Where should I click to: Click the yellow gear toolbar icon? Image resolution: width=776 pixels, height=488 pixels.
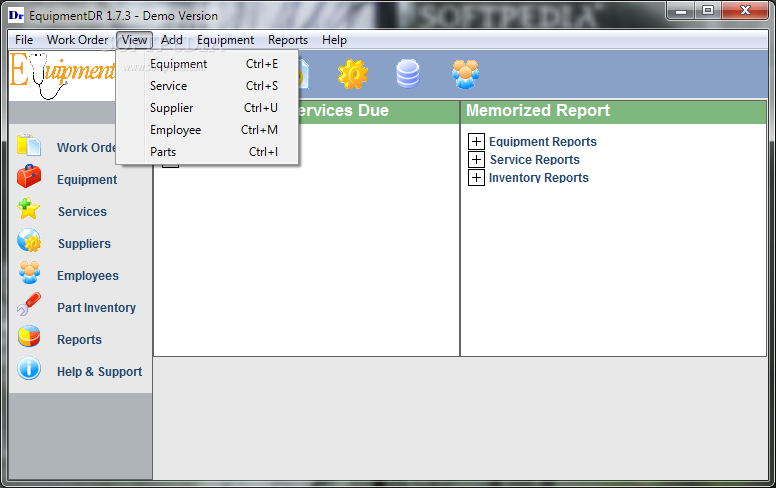[353, 74]
